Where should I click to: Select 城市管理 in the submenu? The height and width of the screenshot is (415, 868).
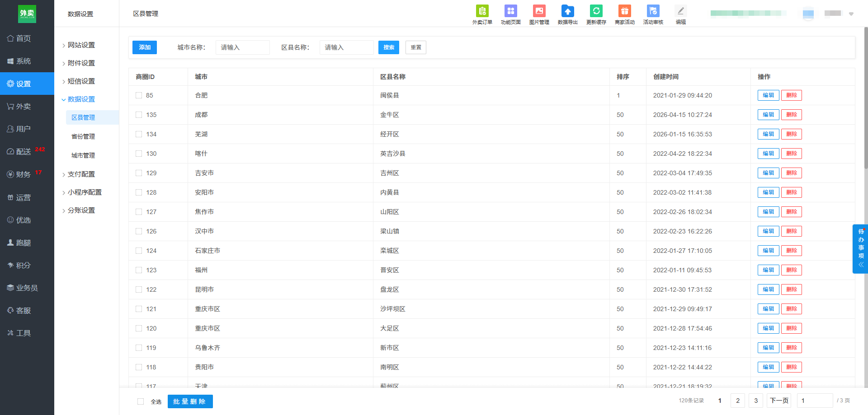(83, 155)
